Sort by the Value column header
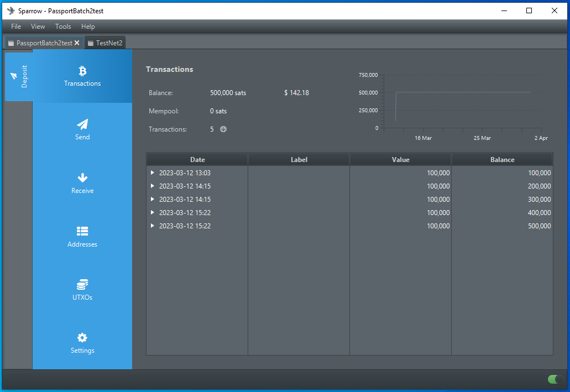This screenshot has width=570, height=392. point(401,160)
